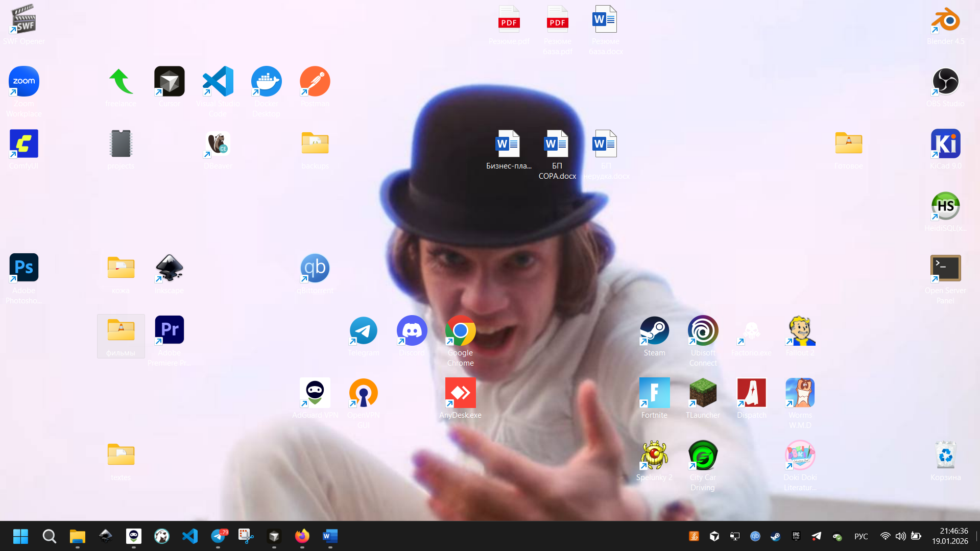Select the Adobe Premiere Pro shortcut
980x551 pixels.
coord(169,331)
